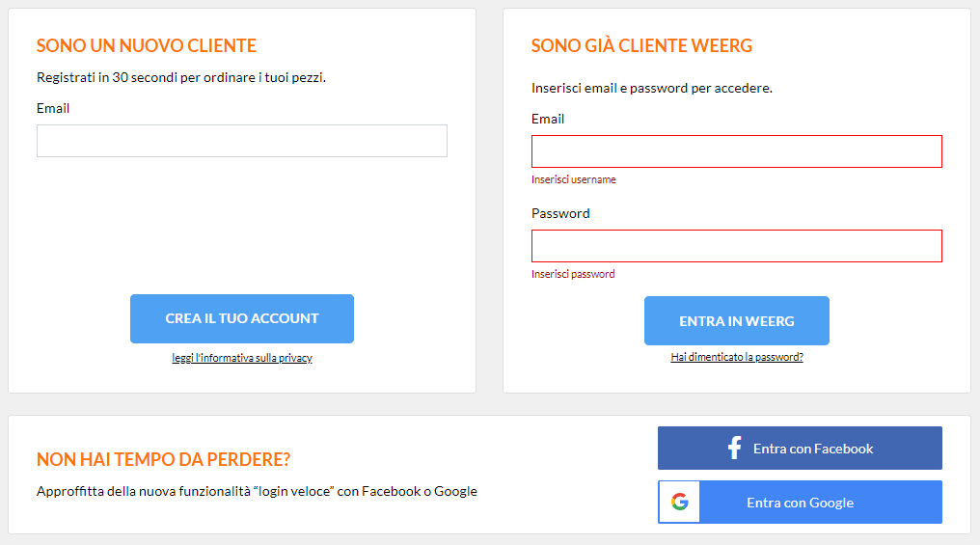Focus the new customer Email input field

[x=242, y=141]
